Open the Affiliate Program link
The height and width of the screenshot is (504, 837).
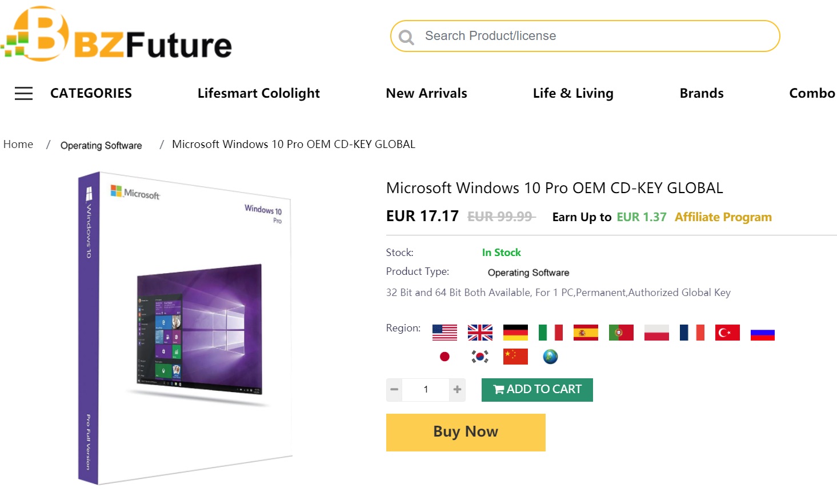point(723,217)
